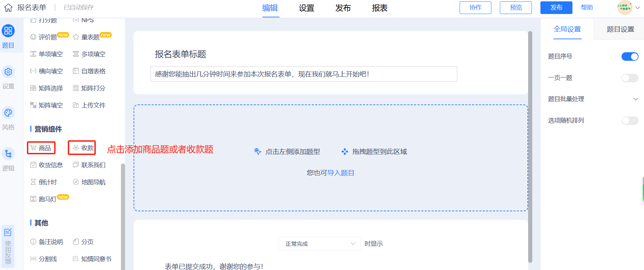The image size is (644, 270).
Task: Add the 商品 shopping cart component
Action: click(41, 148)
